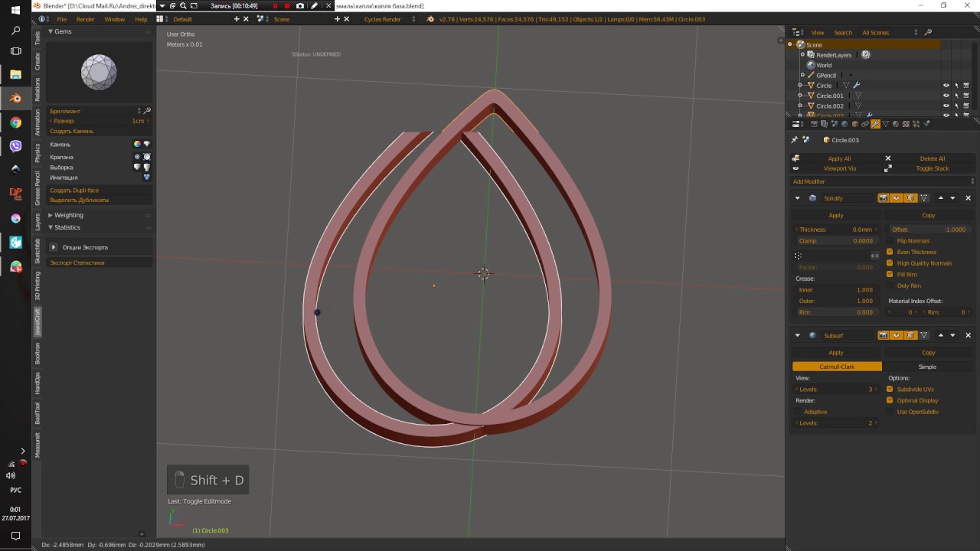980x551 pixels.
Task: Open the Help menu
Action: (x=141, y=19)
